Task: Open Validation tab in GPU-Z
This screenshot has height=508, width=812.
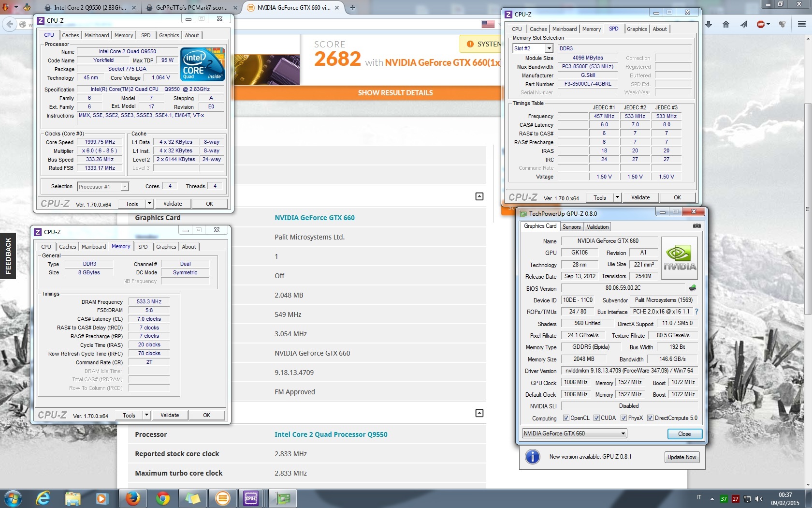Action: (597, 227)
